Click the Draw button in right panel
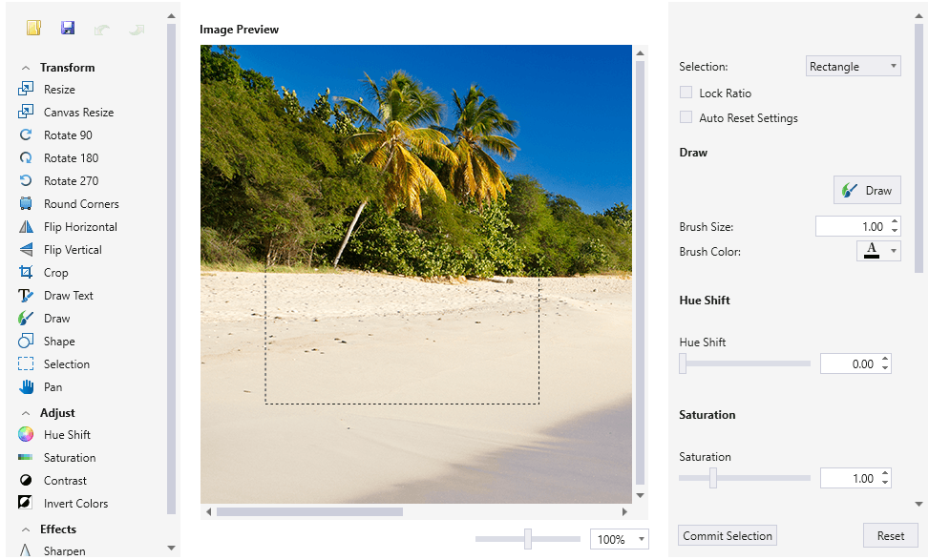929x560 pixels. click(867, 190)
